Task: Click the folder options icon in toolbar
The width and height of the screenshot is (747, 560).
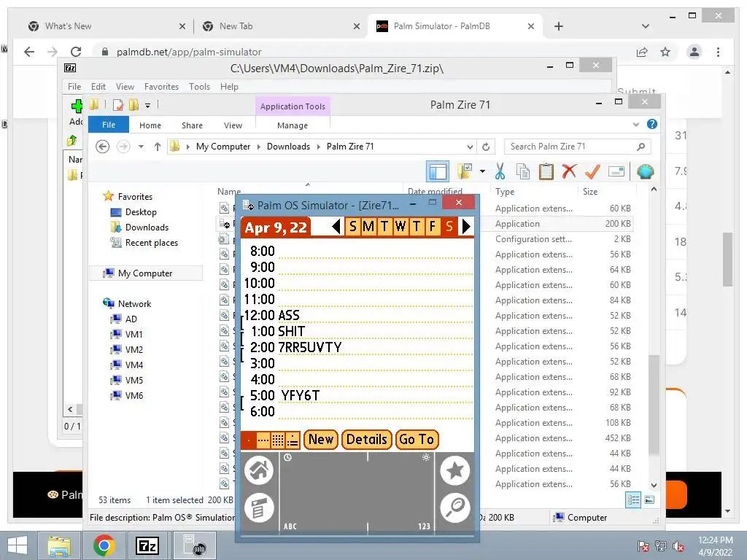Action: (x=465, y=171)
